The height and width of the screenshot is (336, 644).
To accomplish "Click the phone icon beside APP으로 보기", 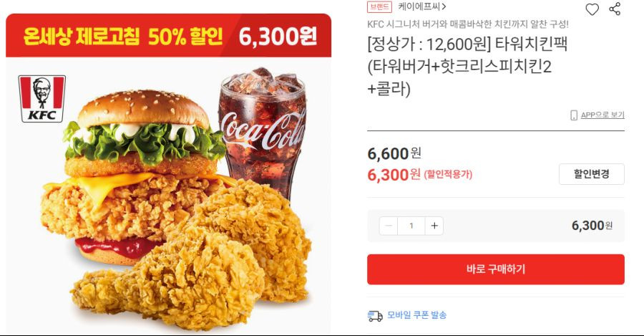I will [574, 115].
